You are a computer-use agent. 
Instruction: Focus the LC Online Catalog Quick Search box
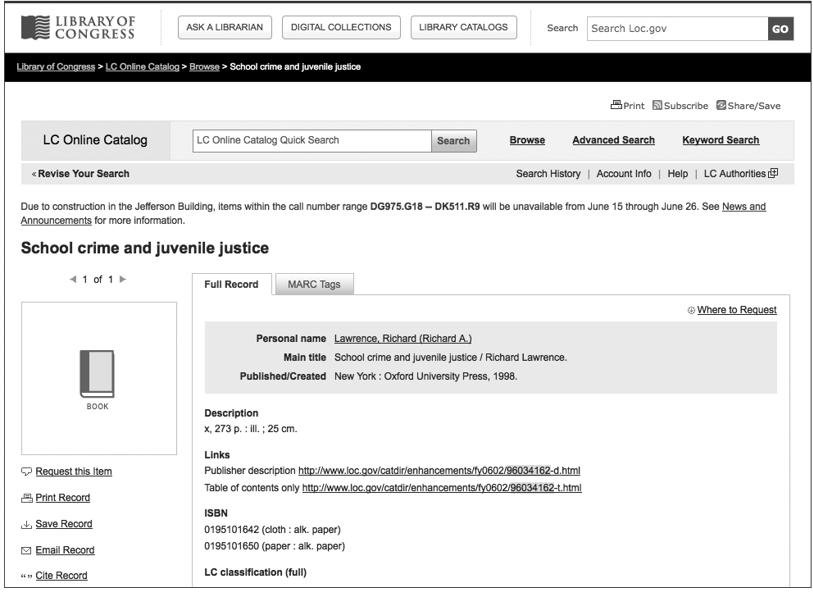tap(312, 140)
